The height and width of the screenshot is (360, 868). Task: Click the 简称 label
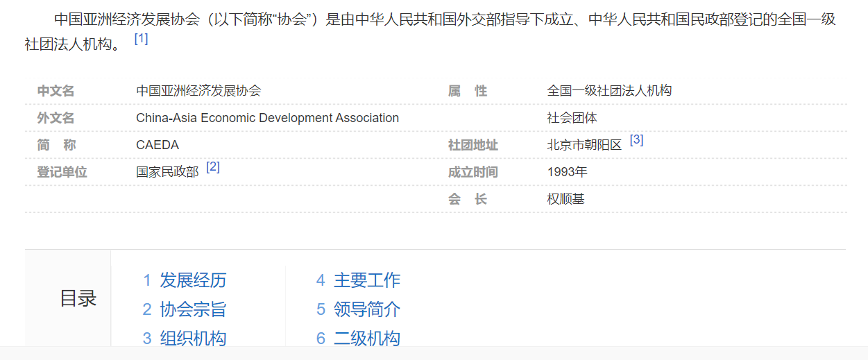coord(56,145)
